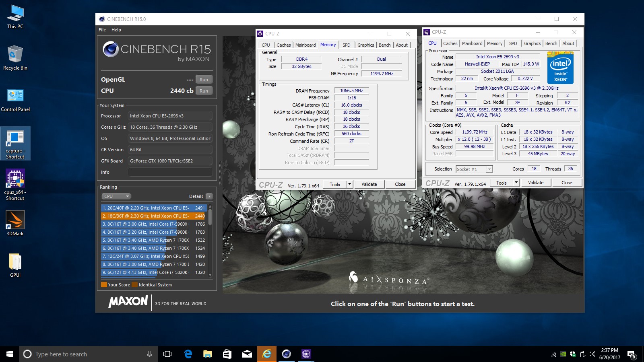Image resolution: width=644 pixels, height=362 pixels.
Task: Click Validate in right CPU-Z window
Action: coord(536,183)
